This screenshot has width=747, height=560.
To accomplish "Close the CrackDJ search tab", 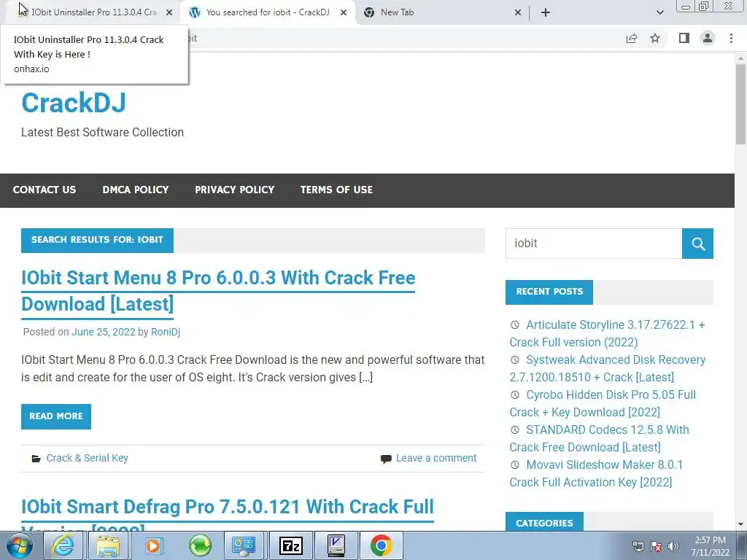I will pos(344,13).
